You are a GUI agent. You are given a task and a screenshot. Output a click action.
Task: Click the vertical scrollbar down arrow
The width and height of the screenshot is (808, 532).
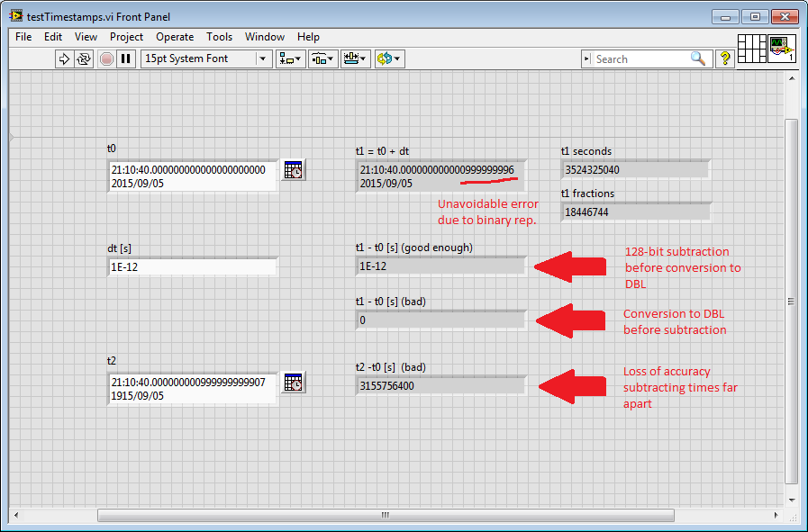[792, 500]
